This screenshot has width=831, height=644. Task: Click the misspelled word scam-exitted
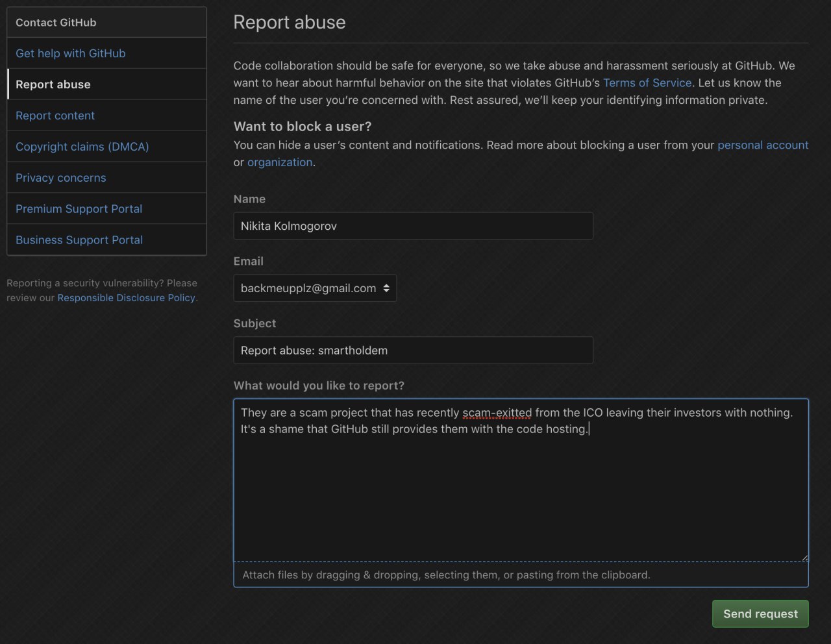point(497,413)
